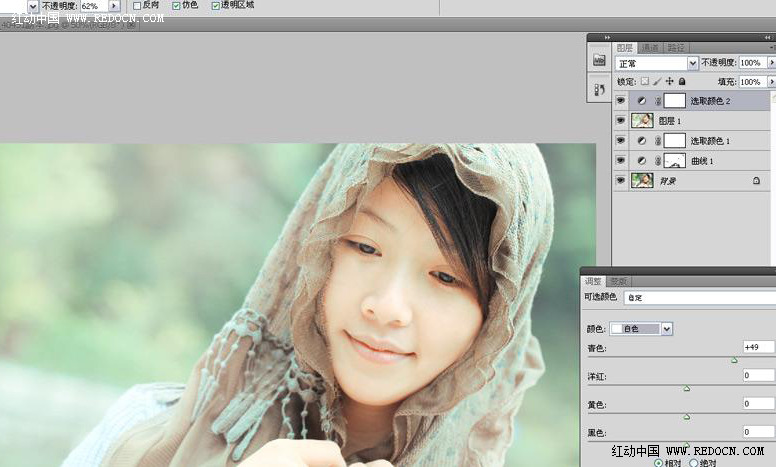Click adjustment icon of 选取颜色 2 layer

click(x=642, y=101)
